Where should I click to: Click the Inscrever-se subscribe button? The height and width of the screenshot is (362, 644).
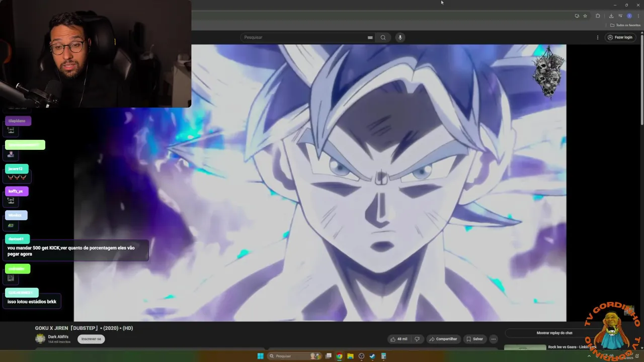91,339
